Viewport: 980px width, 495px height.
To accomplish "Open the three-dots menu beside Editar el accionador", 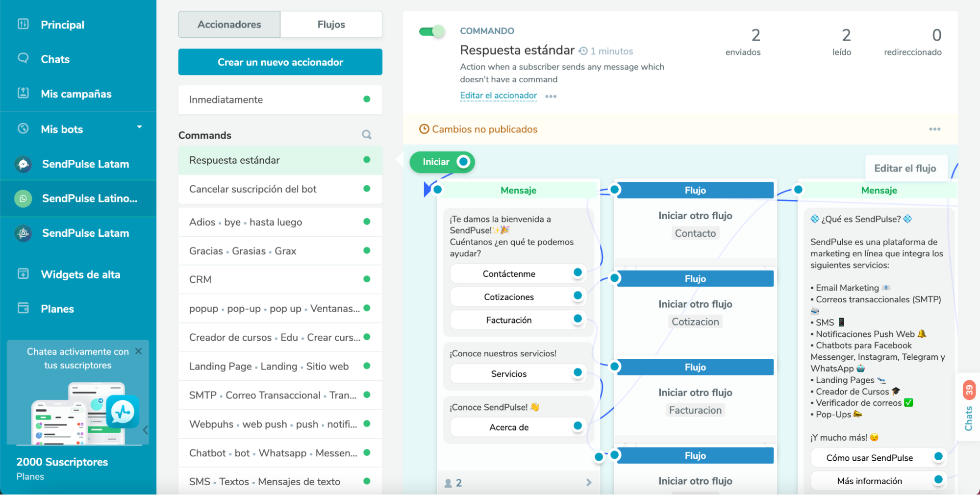I will click(x=551, y=97).
